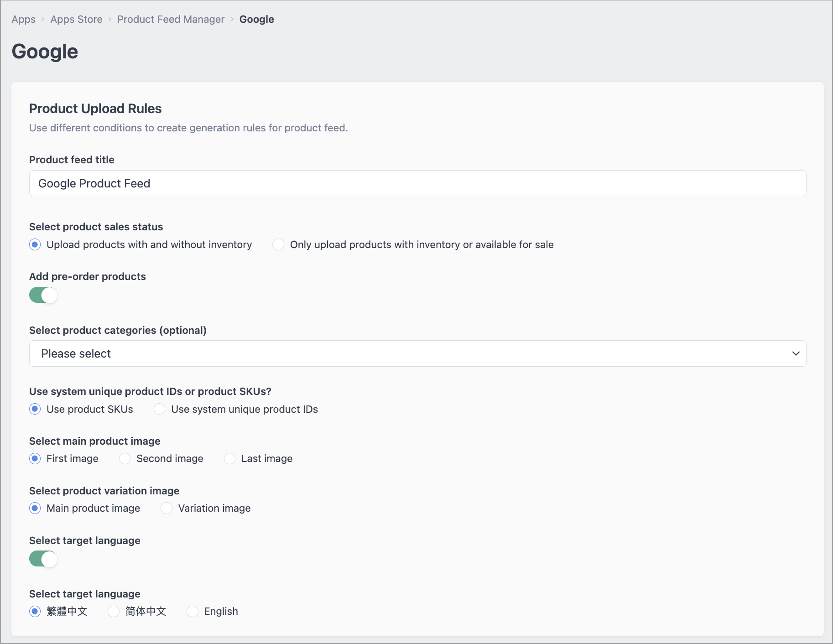Click the rules description text below heading
The width and height of the screenshot is (833, 644).
188,128
